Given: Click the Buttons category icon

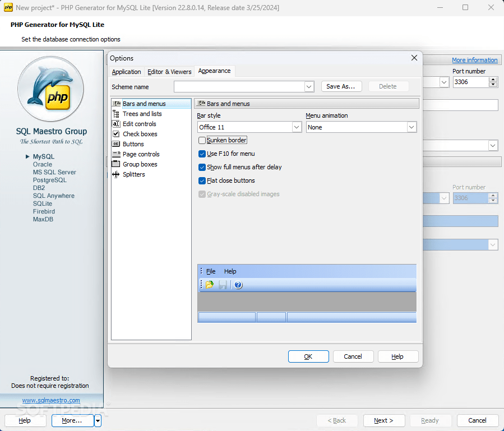Looking at the screenshot, I should 116,144.
